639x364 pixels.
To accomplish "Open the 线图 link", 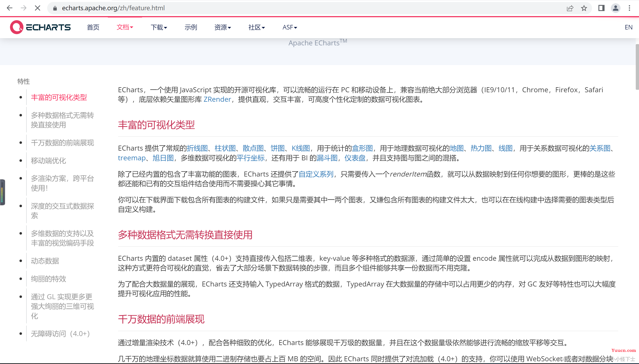I will (505, 148).
